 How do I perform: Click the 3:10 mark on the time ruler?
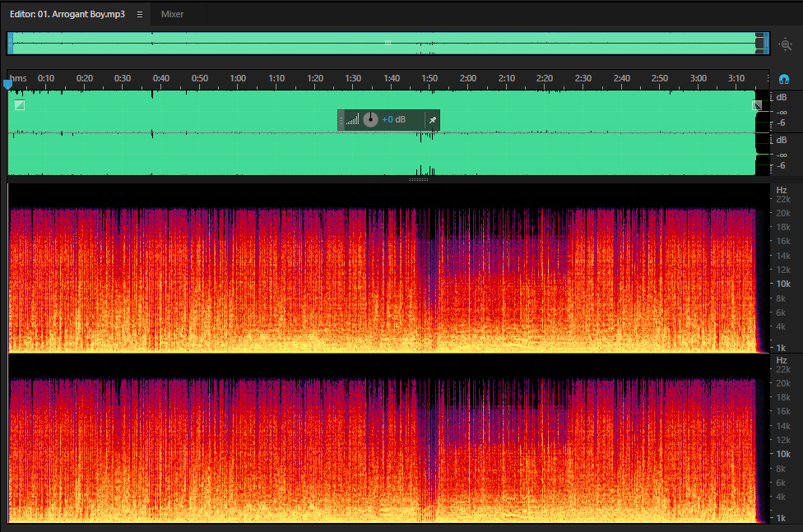[x=736, y=78]
